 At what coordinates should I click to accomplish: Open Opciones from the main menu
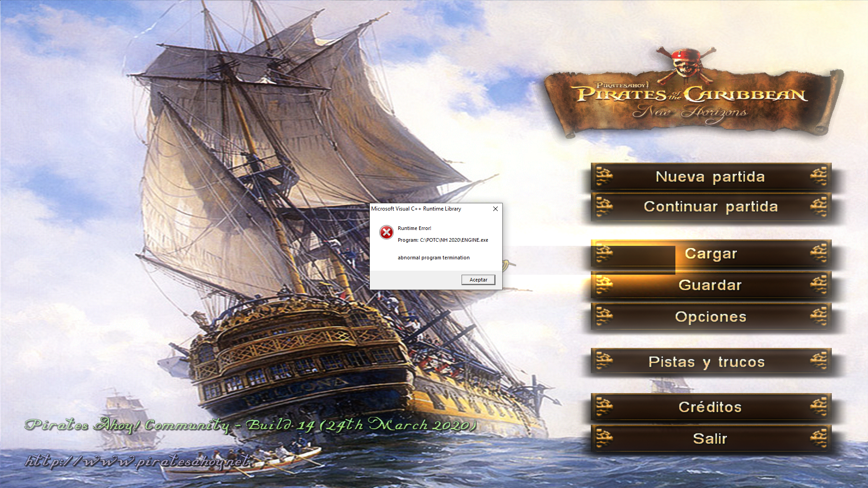click(711, 317)
